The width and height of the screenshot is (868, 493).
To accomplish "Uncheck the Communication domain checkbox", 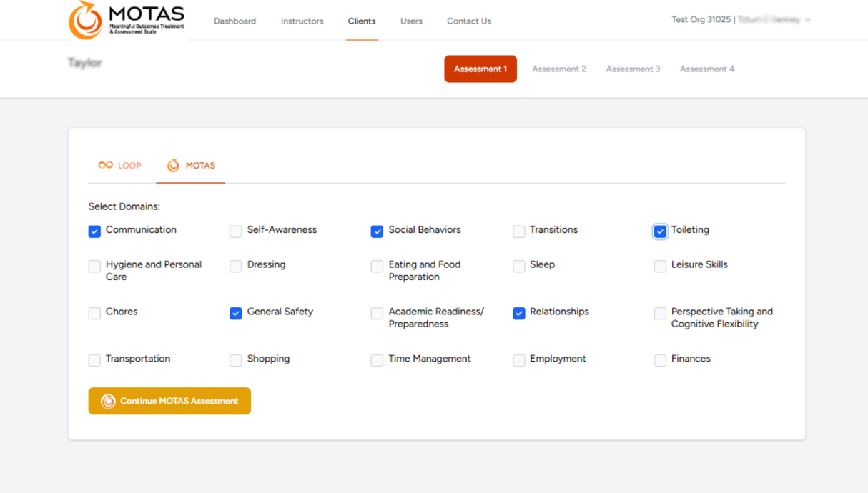I will click(x=94, y=231).
